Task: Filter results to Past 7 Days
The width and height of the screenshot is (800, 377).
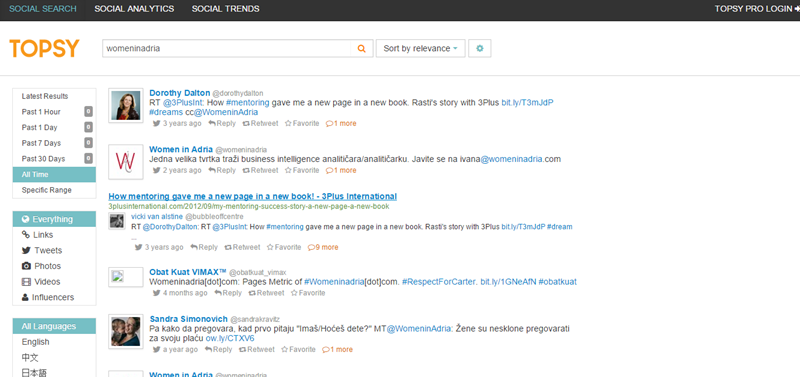Action: 54,143
